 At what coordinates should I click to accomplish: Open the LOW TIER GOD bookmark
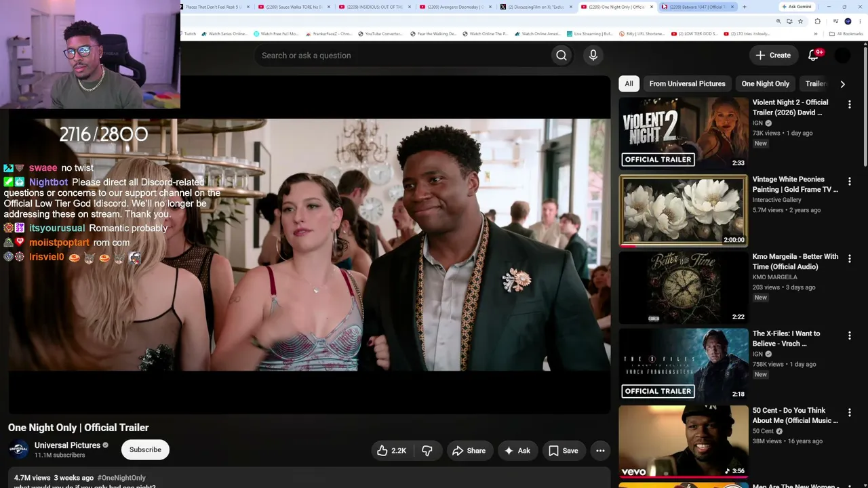pyautogui.click(x=694, y=34)
